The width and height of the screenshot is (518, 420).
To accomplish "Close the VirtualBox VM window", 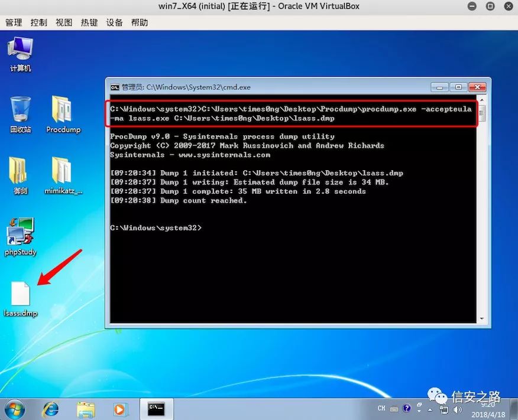I will pos(509,6).
